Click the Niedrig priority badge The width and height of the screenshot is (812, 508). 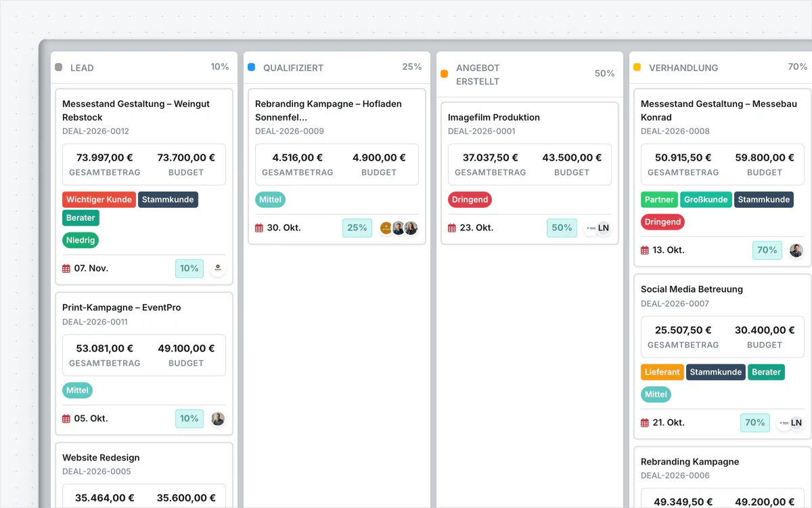point(81,240)
